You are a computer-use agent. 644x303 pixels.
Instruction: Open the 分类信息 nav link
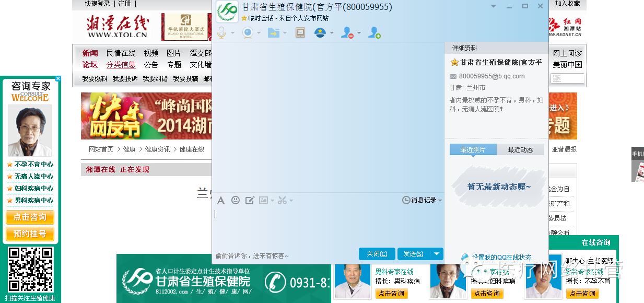tap(121, 65)
